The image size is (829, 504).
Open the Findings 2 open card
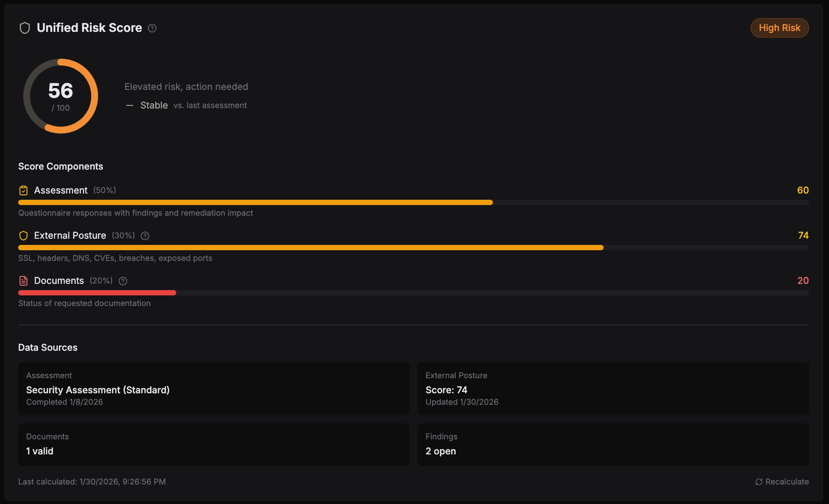[613, 444]
